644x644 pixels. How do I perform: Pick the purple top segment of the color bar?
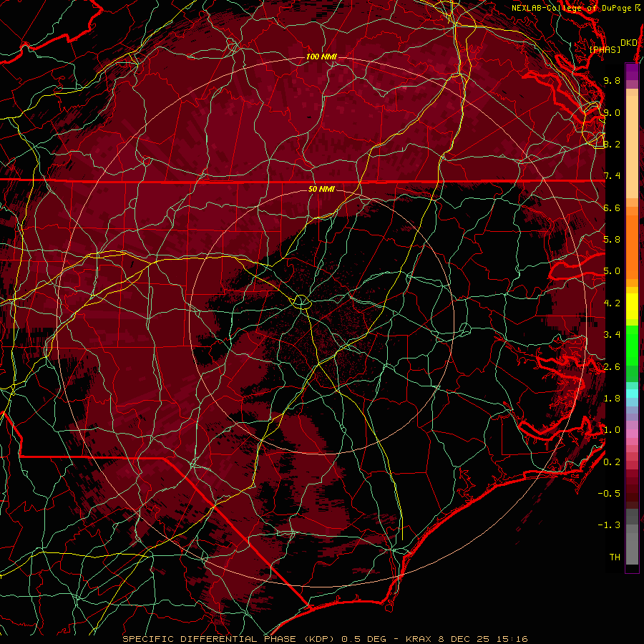tap(632, 72)
